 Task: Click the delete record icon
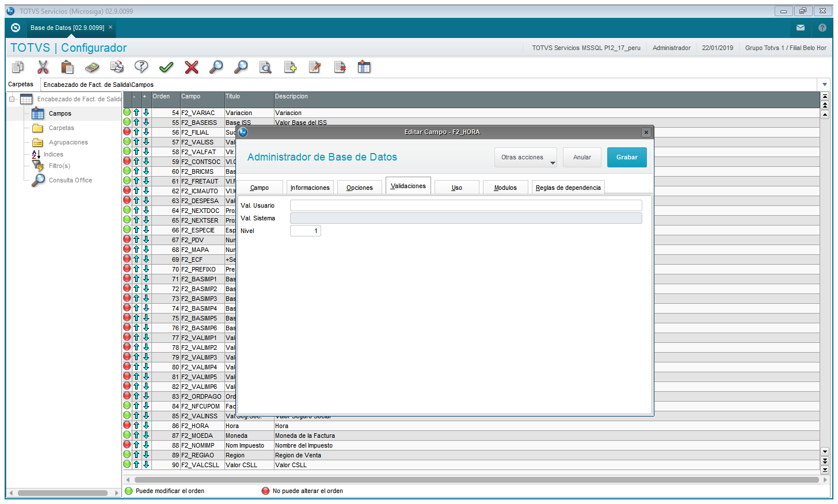[340, 67]
